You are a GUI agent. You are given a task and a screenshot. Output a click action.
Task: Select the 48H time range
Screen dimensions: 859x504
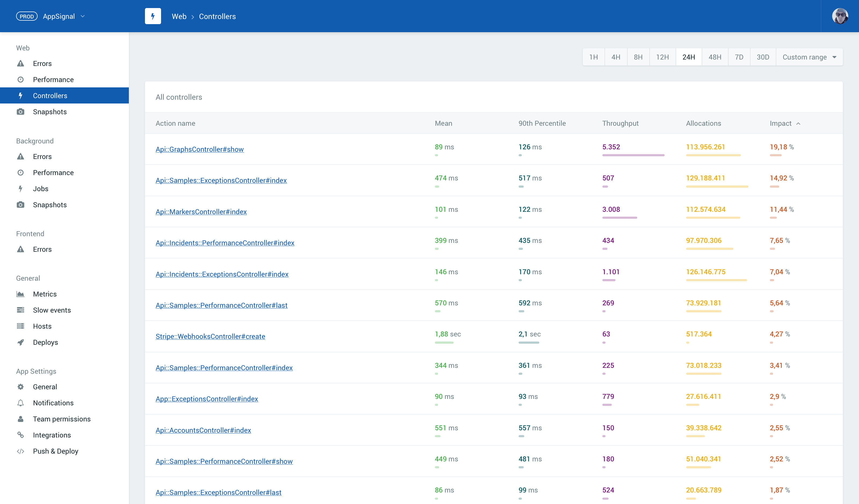715,57
